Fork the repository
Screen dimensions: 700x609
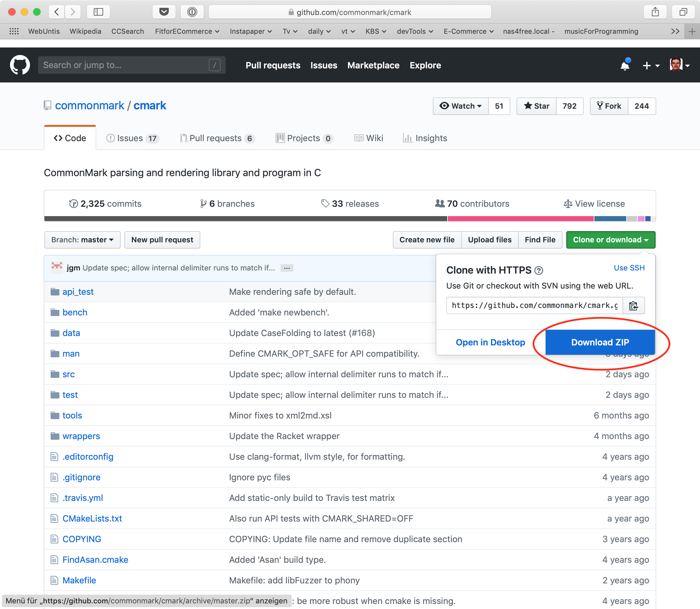pyautogui.click(x=609, y=106)
